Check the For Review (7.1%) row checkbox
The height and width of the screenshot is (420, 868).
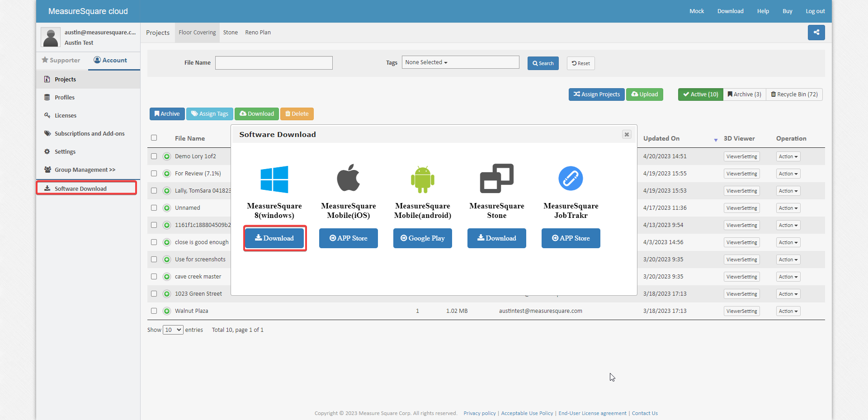154,174
